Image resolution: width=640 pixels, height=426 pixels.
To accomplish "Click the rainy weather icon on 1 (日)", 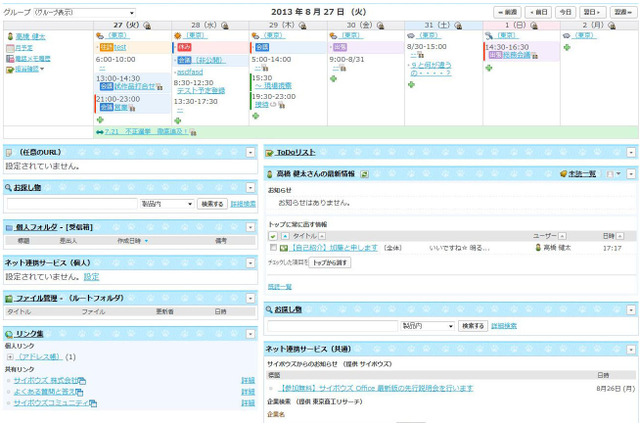I will coord(489,36).
